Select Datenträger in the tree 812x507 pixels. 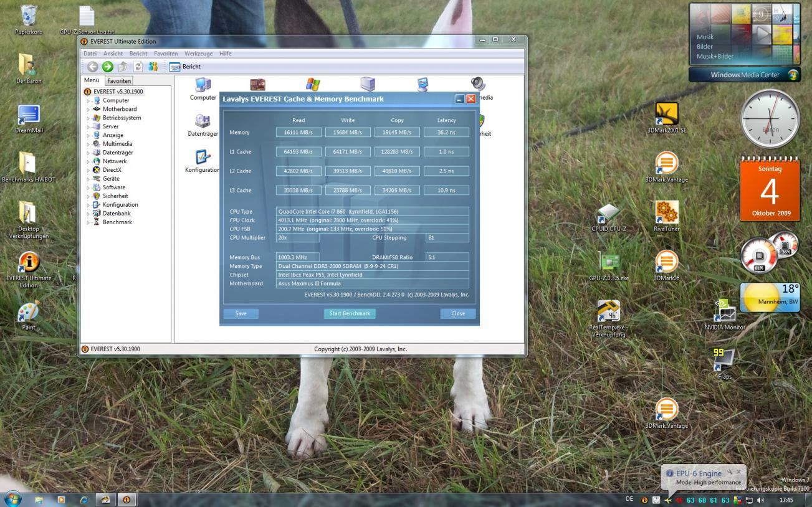tap(117, 153)
